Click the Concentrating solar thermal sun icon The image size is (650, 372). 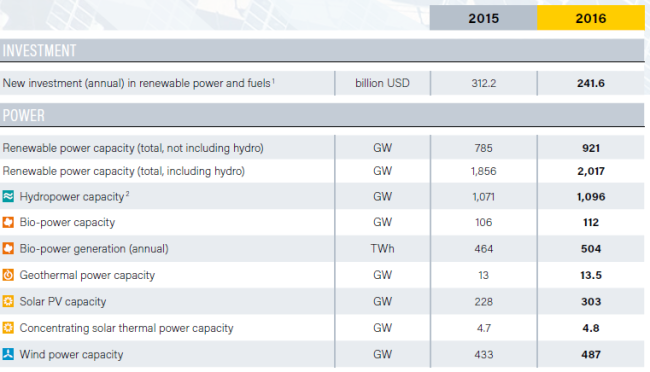click(8, 328)
